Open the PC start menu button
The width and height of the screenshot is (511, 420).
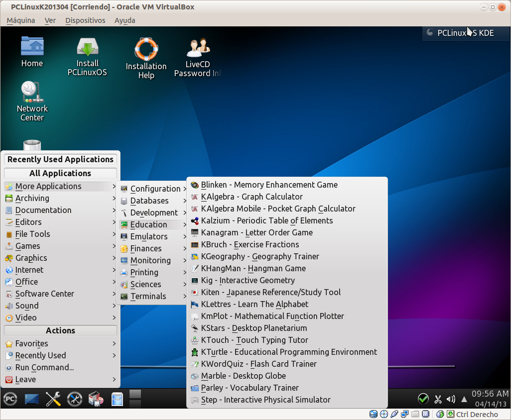[x=10, y=399]
